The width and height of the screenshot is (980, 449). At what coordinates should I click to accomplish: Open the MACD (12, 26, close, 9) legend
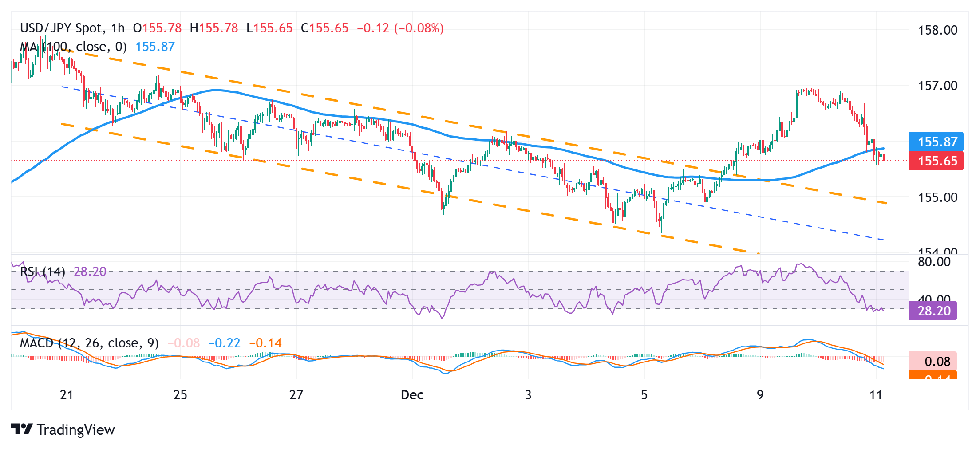(x=89, y=343)
